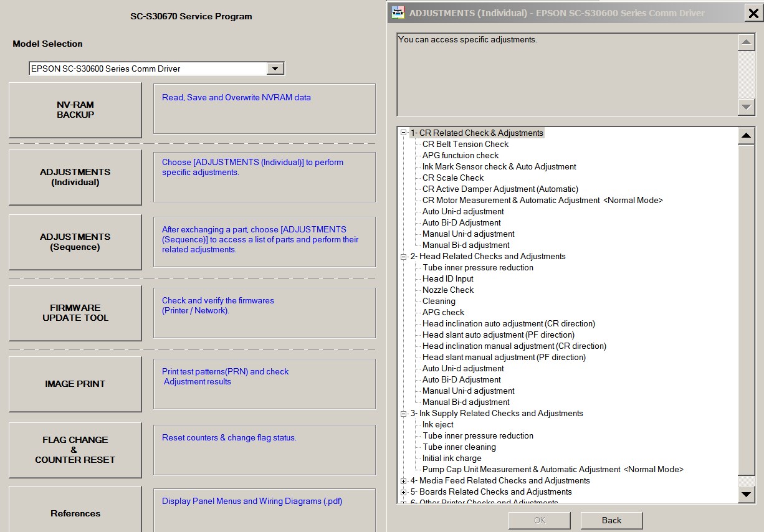Click the Adjustments window title bar icon
764x532 pixels.
pyautogui.click(x=398, y=12)
